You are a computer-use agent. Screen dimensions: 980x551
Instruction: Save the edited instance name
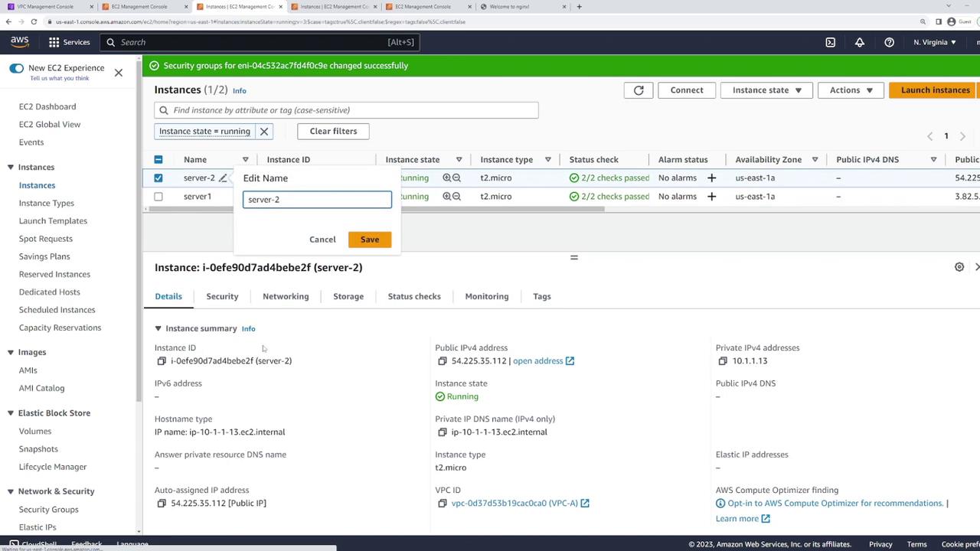coord(370,240)
